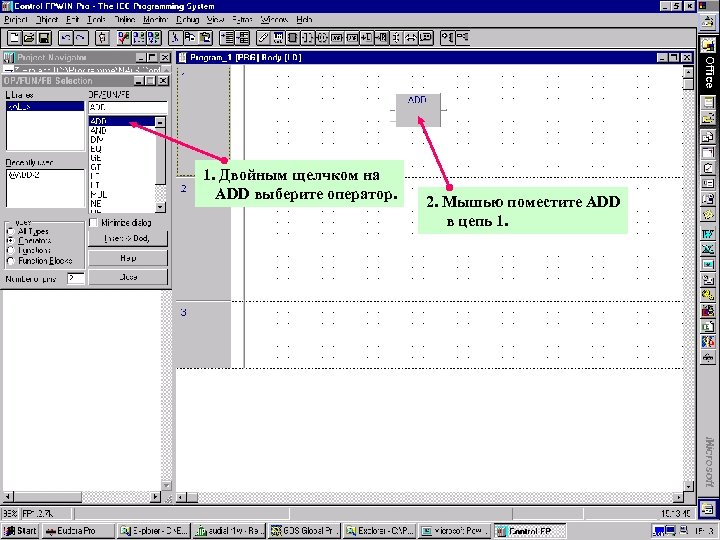720x540 pixels.
Task: Select <ALL> in the Libraries list
Action: click(45, 107)
